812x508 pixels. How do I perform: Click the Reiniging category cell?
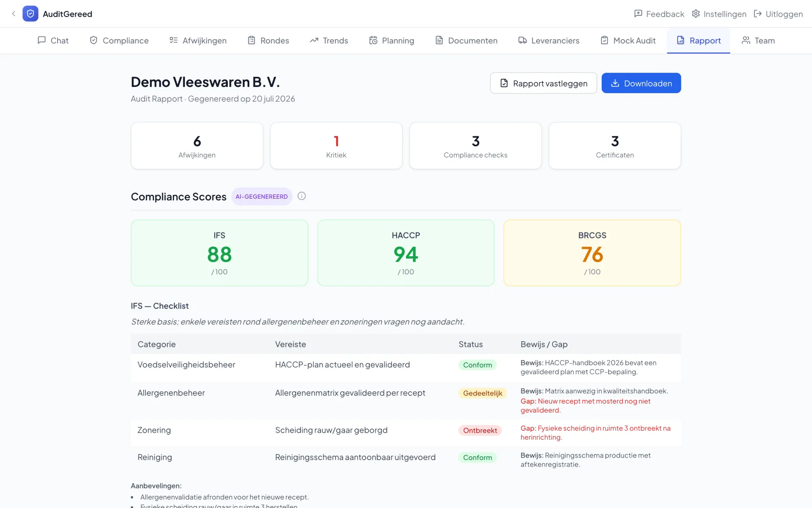[155, 457]
